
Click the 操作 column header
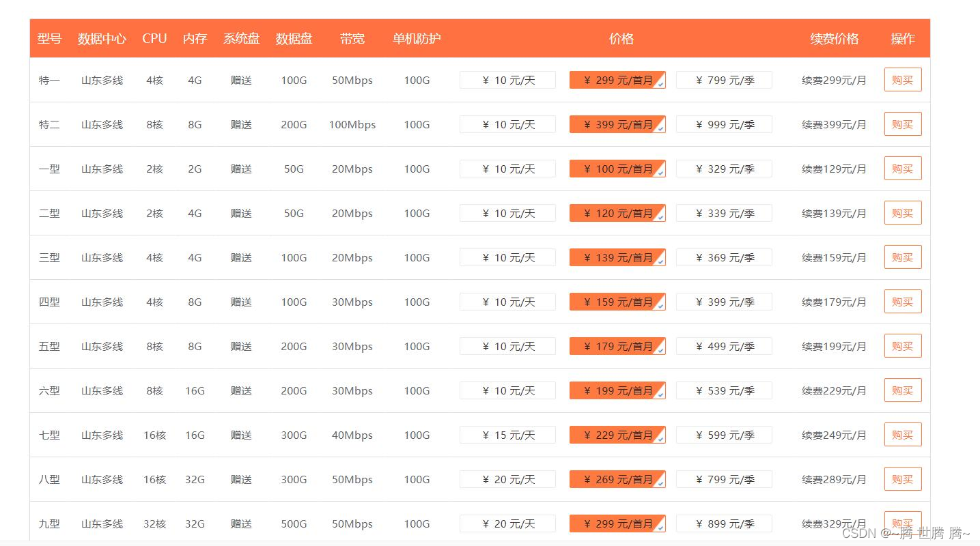coord(903,38)
